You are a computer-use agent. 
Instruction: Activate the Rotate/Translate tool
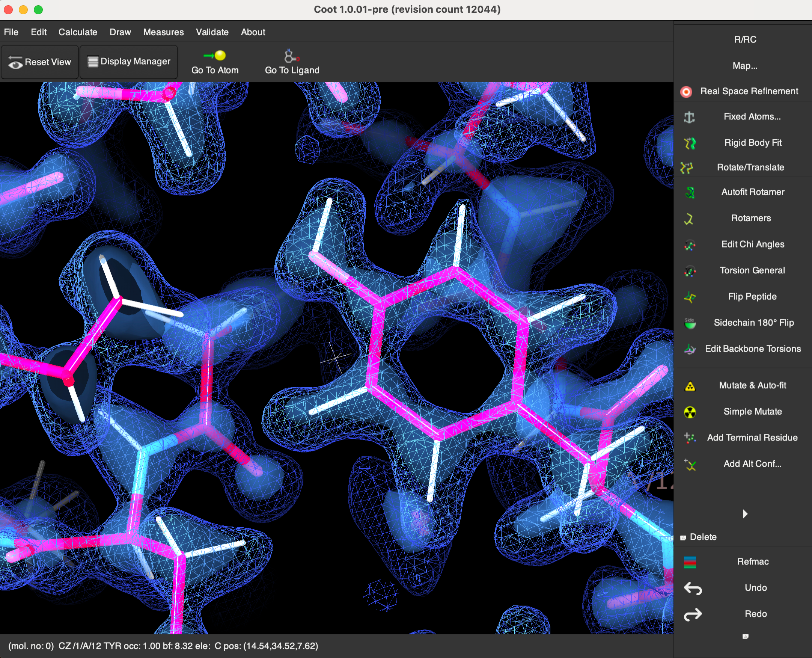pyautogui.click(x=750, y=167)
